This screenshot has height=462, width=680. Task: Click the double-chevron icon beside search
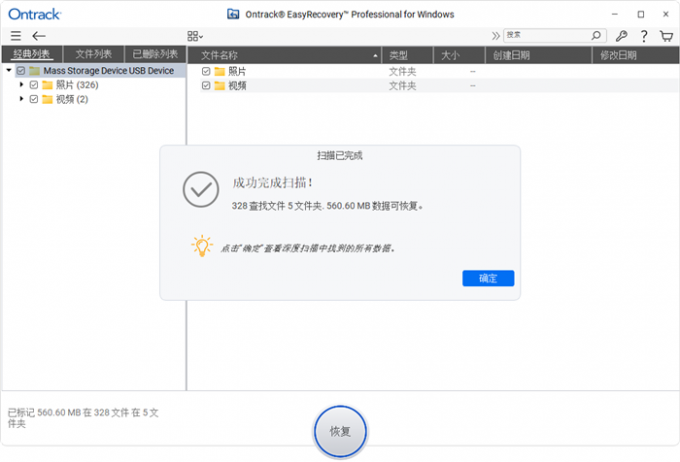[496, 36]
